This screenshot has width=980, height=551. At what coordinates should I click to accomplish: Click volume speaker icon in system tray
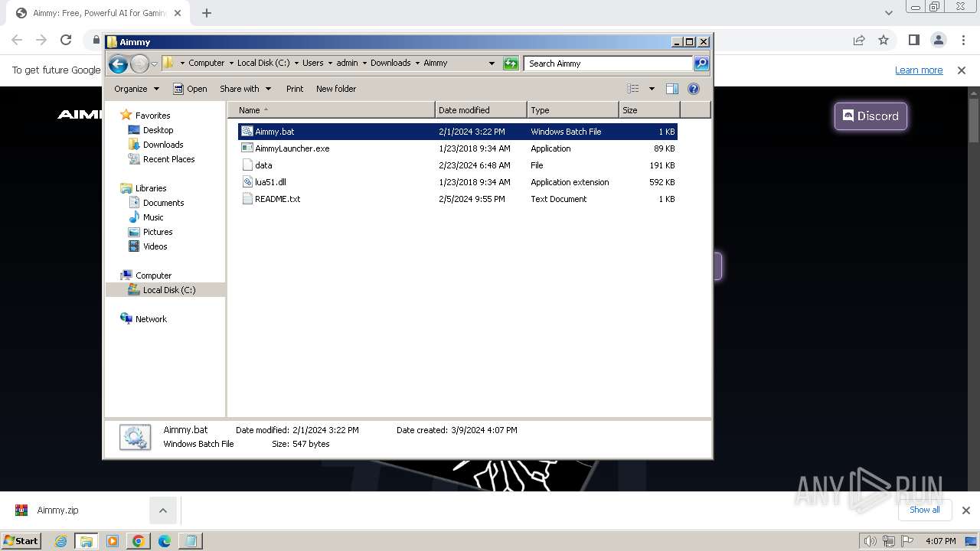click(x=870, y=541)
